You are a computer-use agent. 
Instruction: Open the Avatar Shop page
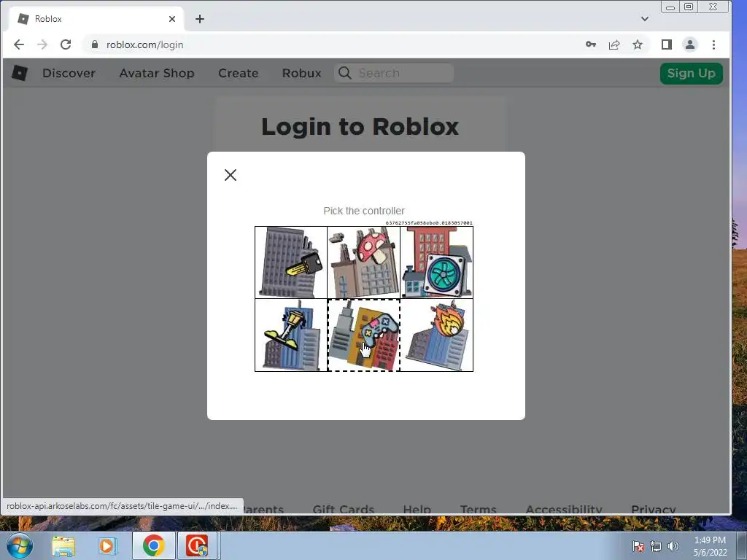click(157, 73)
